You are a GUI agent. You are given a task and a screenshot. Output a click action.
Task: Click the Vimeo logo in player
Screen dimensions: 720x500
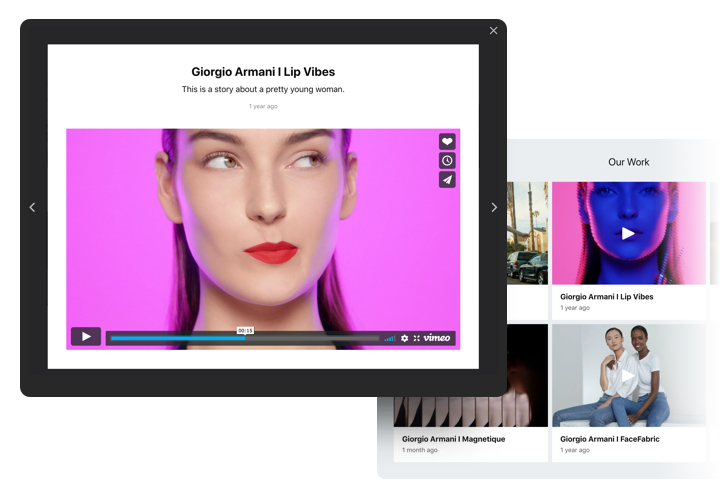pyautogui.click(x=437, y=338)
